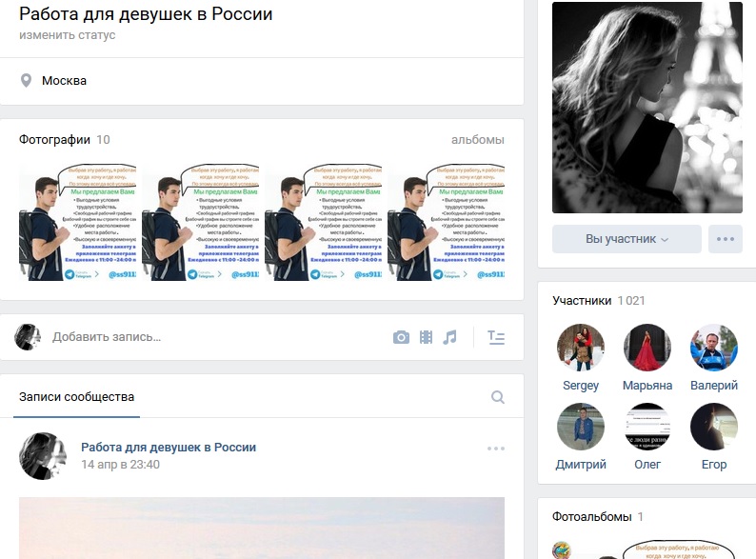This screenshot has width=756, height=559.
Task: Open the post's attached image
Action: pyautogui.click(x=262, y=529)
